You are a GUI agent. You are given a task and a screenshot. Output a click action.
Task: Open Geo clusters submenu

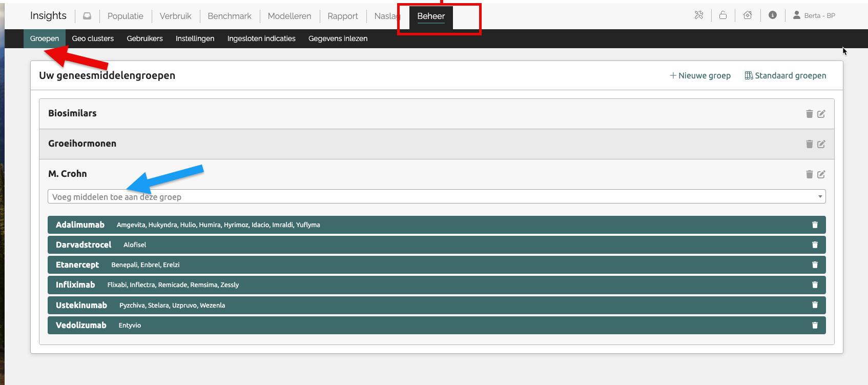(x=93, y=38)
